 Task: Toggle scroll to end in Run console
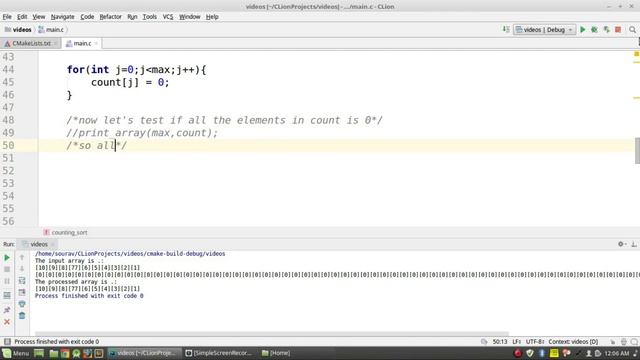(x=22, y=292)
